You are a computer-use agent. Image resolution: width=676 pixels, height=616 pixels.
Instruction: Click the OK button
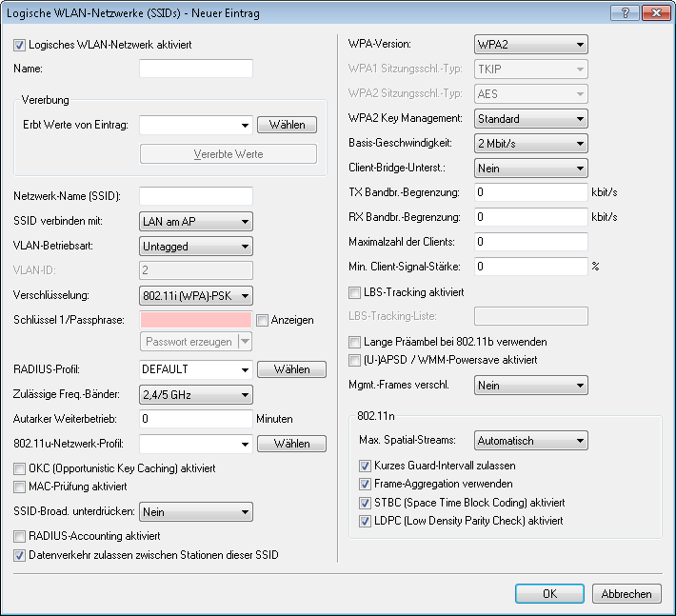549,593
